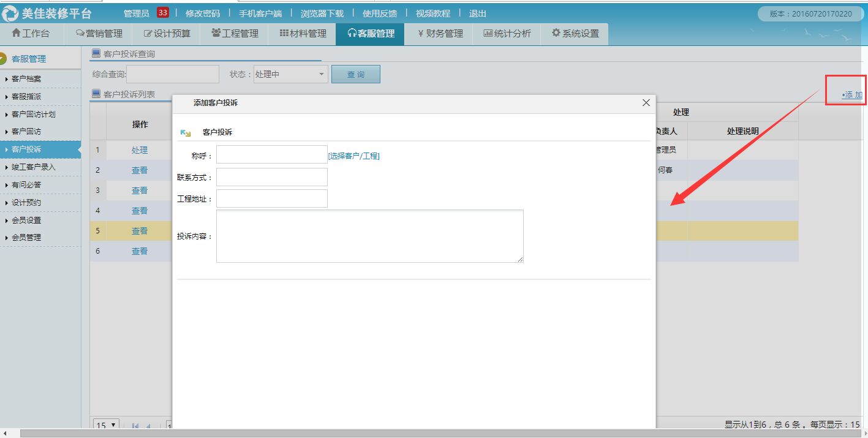This screenshot has height=438, width=868.
Task: Click inside the 称呼 input field
Action: pyautogui.click(x=271, y=154)
